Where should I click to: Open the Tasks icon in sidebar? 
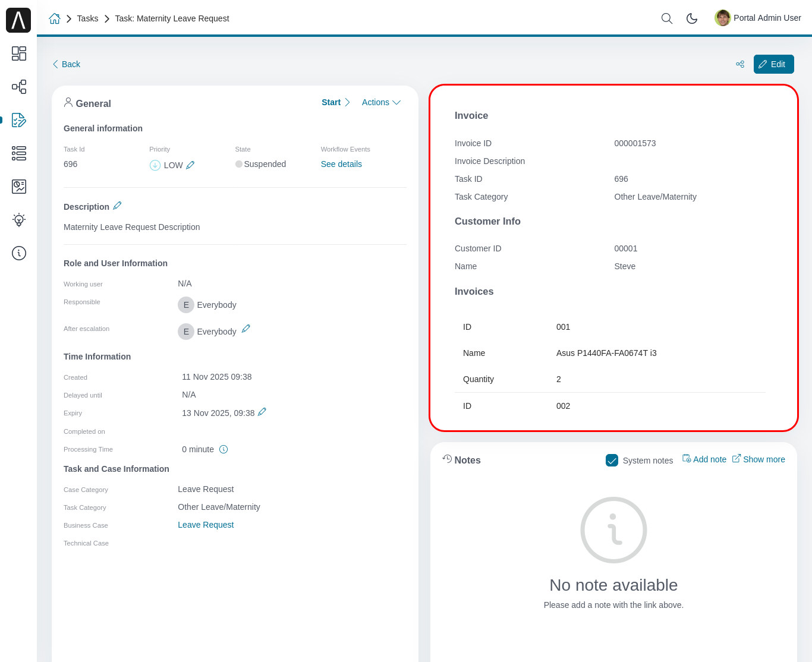[x=18, y=120]
